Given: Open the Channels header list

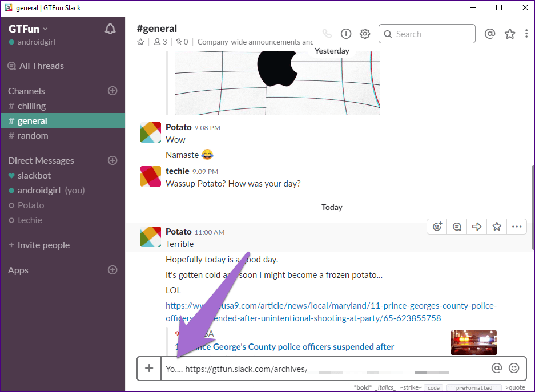Looking at the screenshot, I should tap(27, 91).
